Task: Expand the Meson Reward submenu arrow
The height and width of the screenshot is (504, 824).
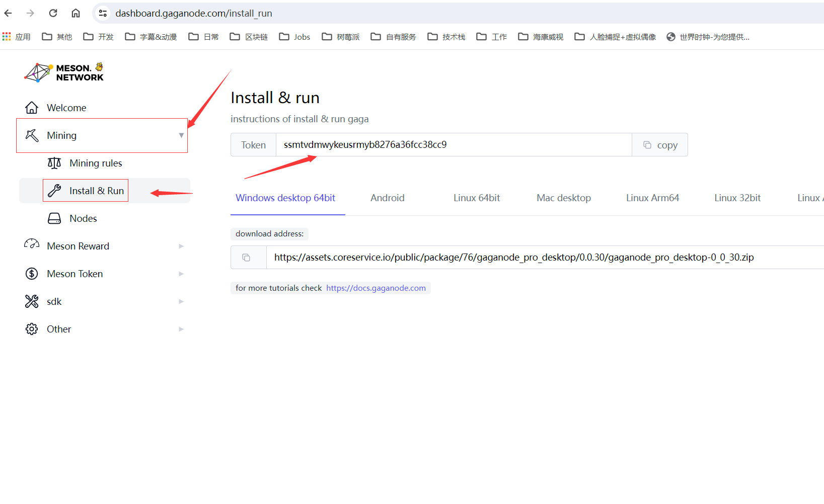Action: tap(181, 246)
